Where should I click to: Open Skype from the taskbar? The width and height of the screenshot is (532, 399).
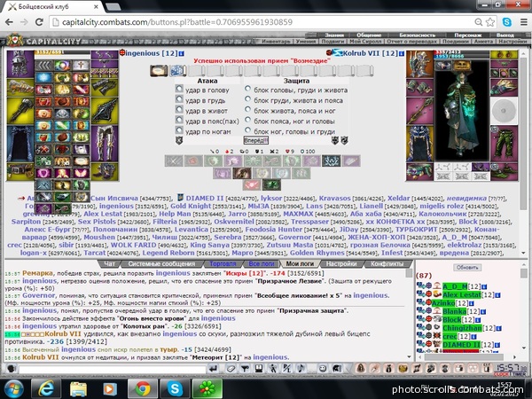(175, 388)
